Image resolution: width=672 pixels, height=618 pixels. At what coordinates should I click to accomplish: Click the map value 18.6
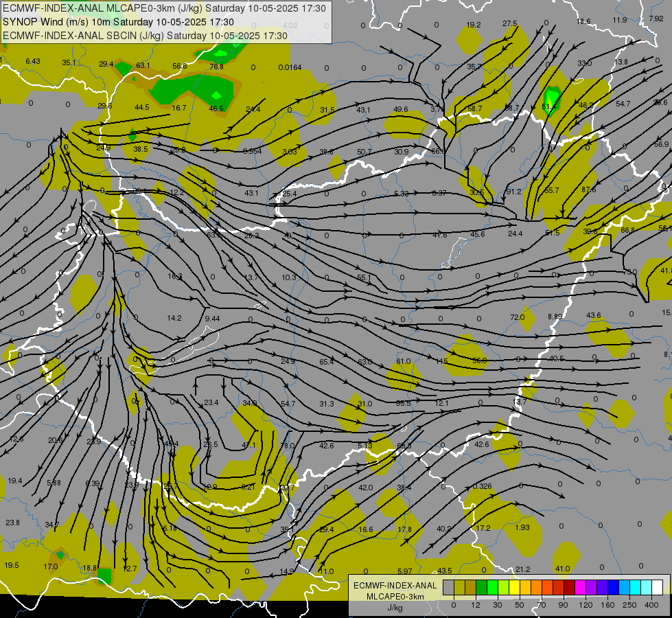[583, 21]
